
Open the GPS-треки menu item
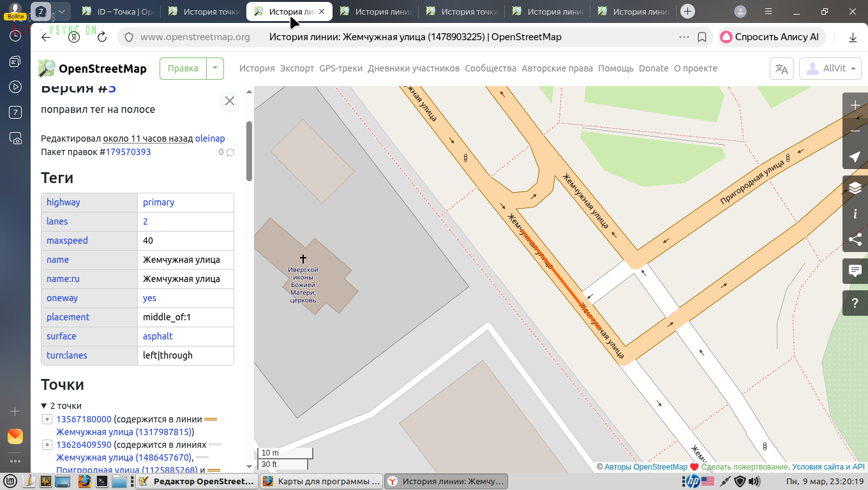coord(341,68)
